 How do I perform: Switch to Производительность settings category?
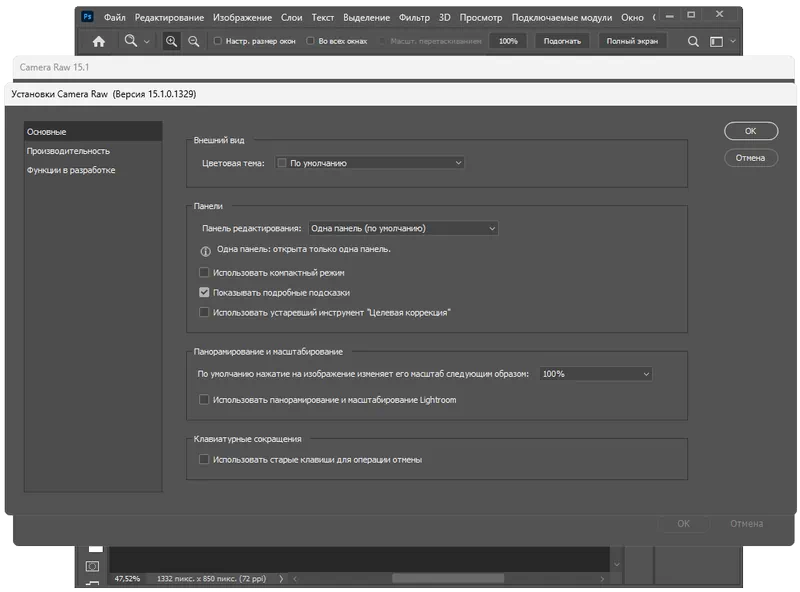(x=93, y=151)
